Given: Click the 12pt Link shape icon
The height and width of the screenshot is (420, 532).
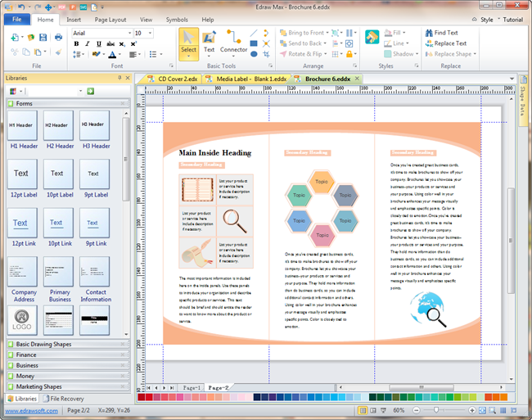Looking at the screenshot, I should [22, 223].
